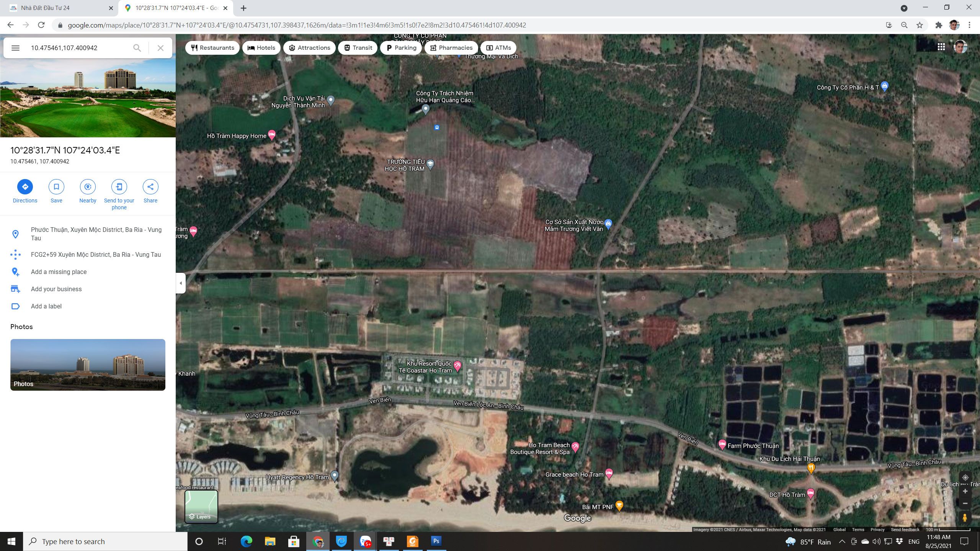Go back in browser history

11,25
